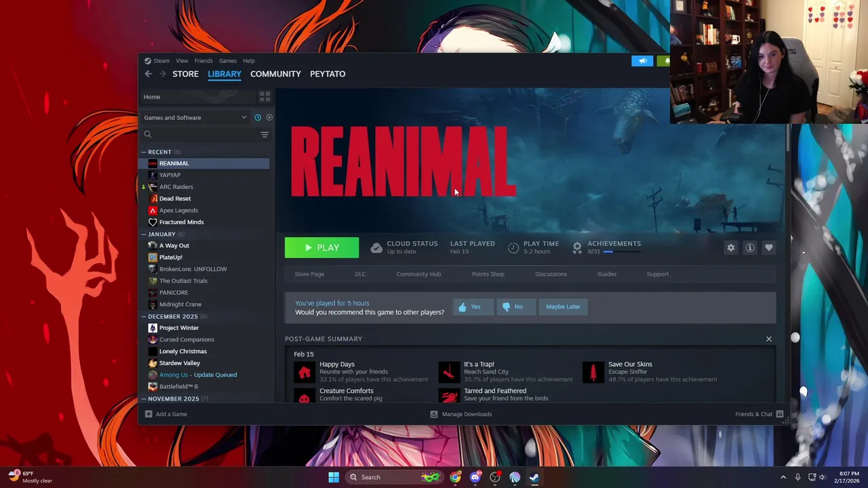This screenshot has width=868, height=488.
Task: Click the Happy Days achievement icon
Action: [x=304, y=371]
